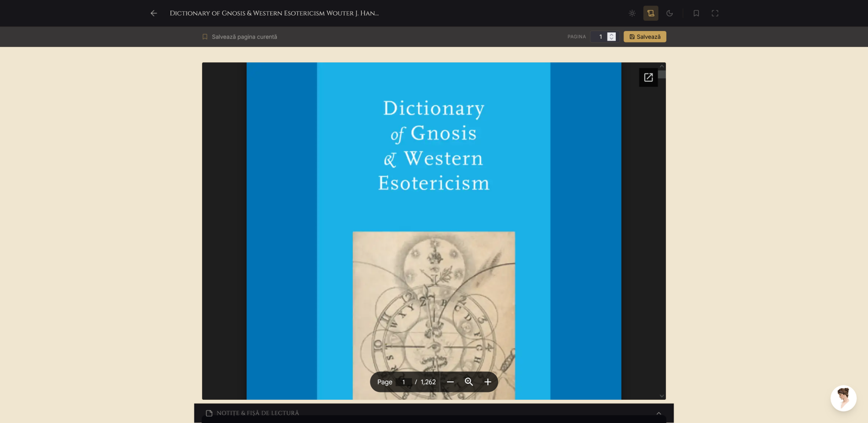Click the magnifier fit-zoom icon

(469, 382)
